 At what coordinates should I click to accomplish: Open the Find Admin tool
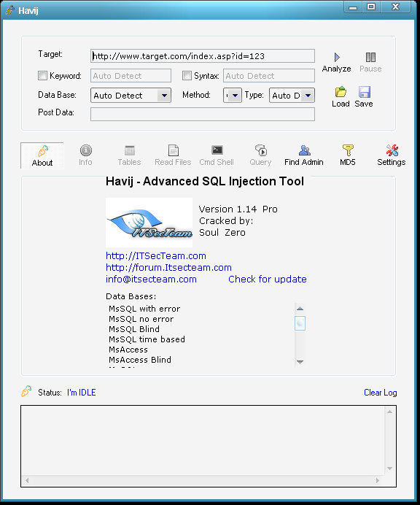[x=304, y=155]
